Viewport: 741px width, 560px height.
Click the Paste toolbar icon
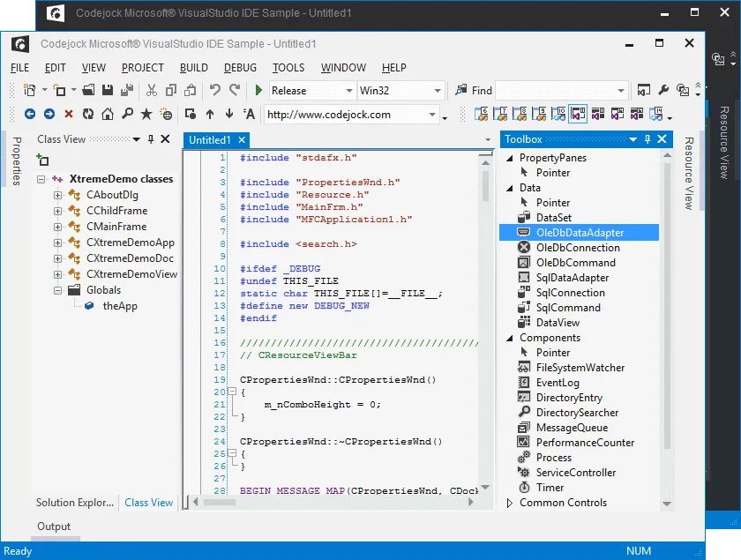[191, 90]
